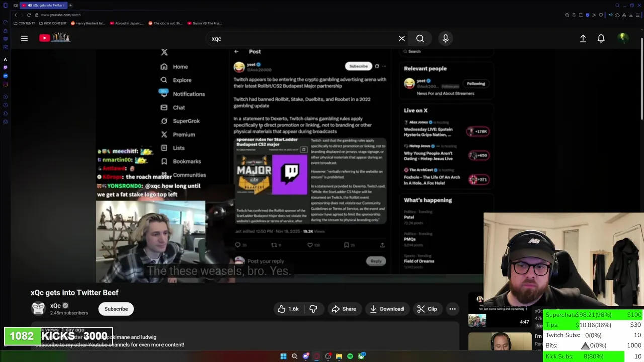
Task: Open the Opera browser menu logo
Action: pos(5,5)
